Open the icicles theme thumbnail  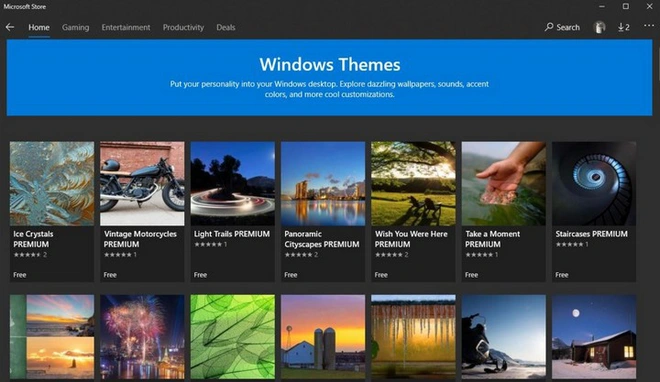coord(413,337)
